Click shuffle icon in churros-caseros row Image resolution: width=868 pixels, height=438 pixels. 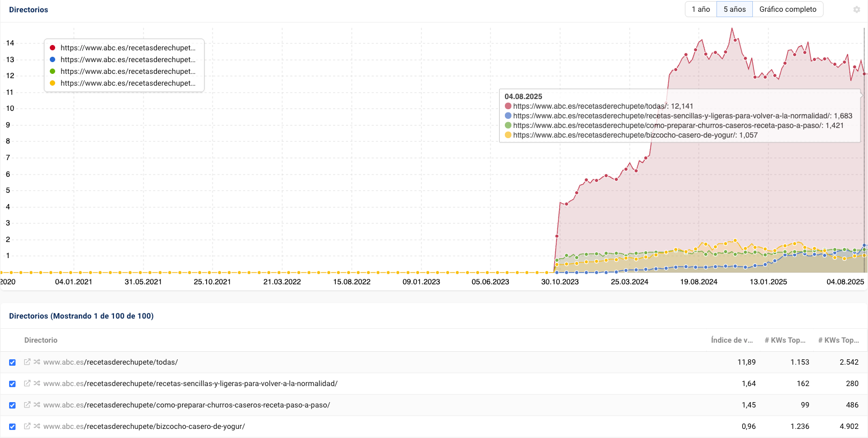pyautogui.click(x=37, y=405)
